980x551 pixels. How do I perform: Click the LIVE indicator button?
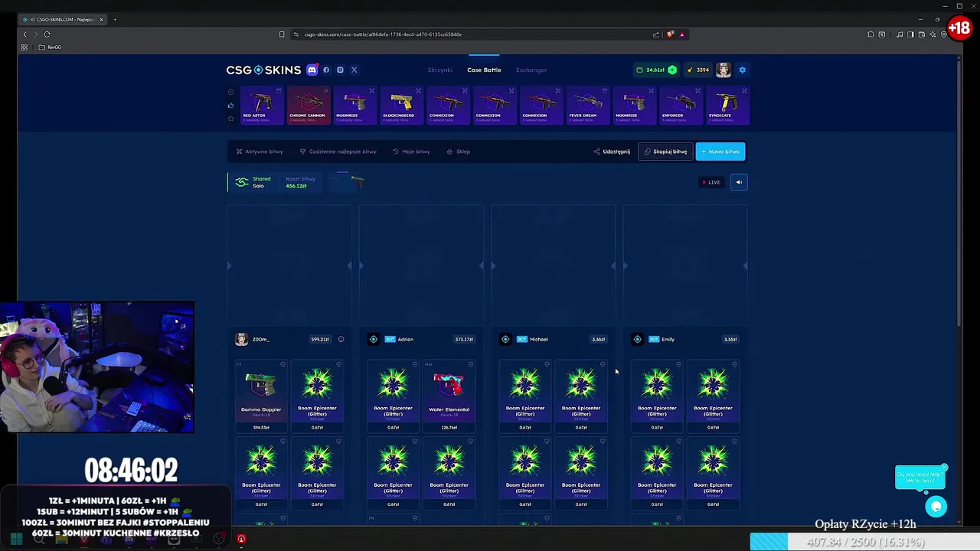711,182
